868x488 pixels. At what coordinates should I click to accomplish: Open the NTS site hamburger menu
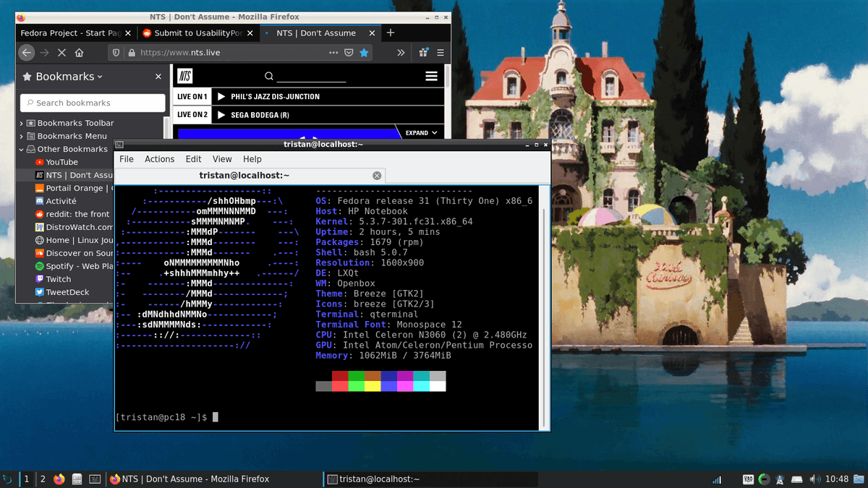pyautogui.click(x=431, y=77)
